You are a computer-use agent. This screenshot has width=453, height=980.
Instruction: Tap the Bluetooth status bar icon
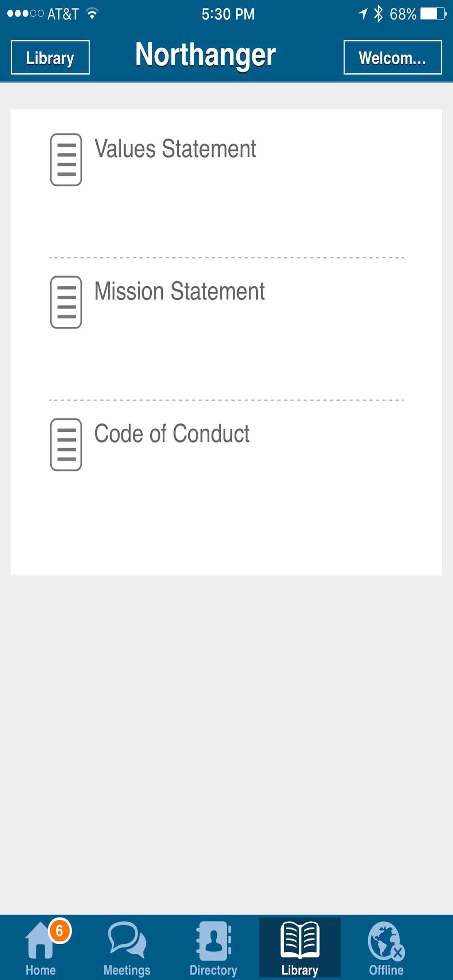tap(378, 14)
